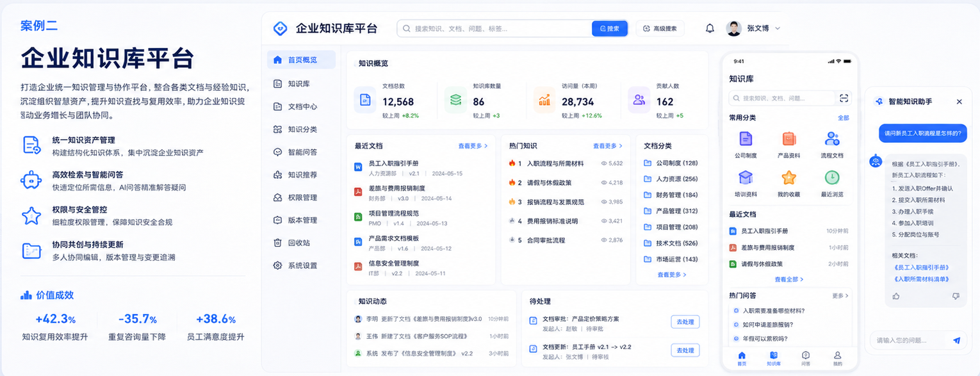Click 全部 next to 常用分类
Screen dimensions: 980x376
[x=843, y=118]
